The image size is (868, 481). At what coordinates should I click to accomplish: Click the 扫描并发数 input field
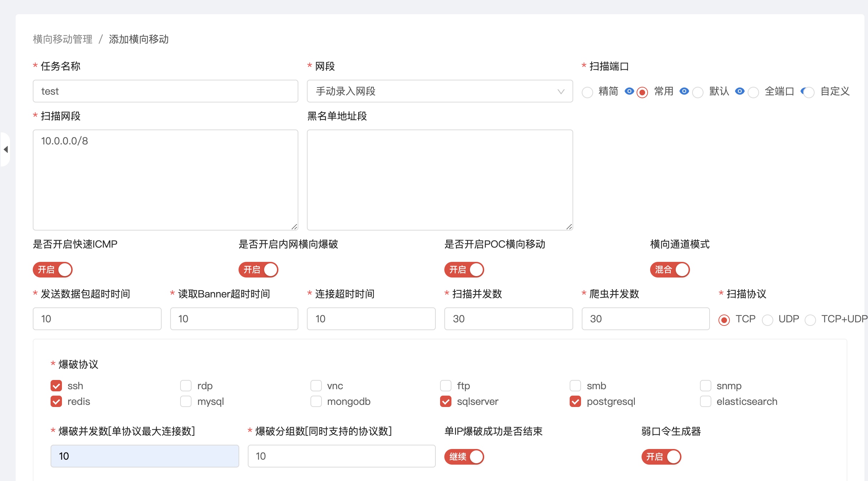pos(508,319)
